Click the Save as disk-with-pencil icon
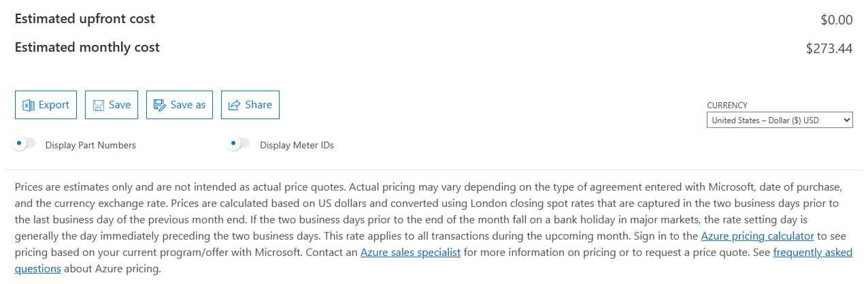 pyautogui.click(x=160, y=105)
